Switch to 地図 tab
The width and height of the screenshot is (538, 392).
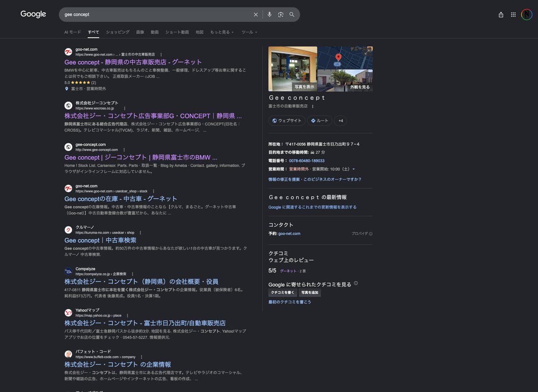click(x=200, y=32)
